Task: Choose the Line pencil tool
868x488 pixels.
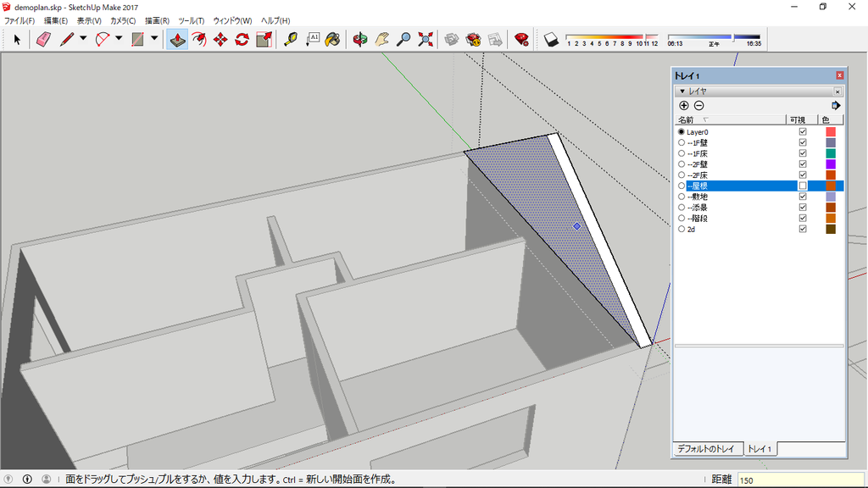Action: [67, 39]
